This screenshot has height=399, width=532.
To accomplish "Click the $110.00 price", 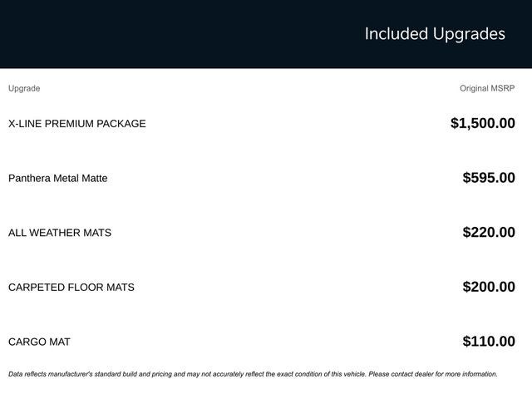I will coord(489,342).
